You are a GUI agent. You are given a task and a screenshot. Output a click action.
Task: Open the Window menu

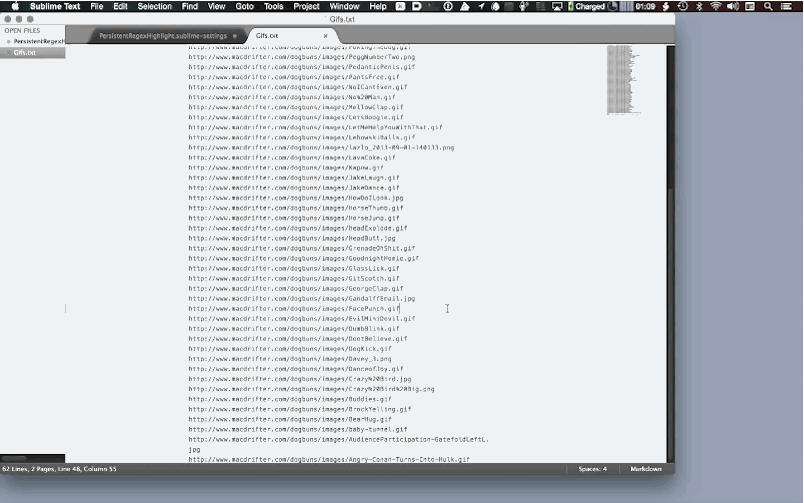[x=344, y=6]
